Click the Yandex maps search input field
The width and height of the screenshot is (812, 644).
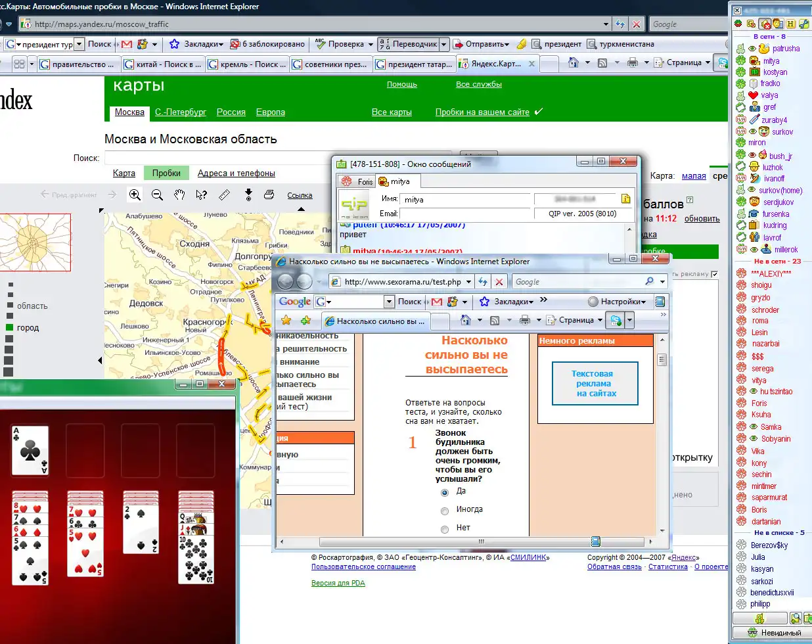[217, 158]
